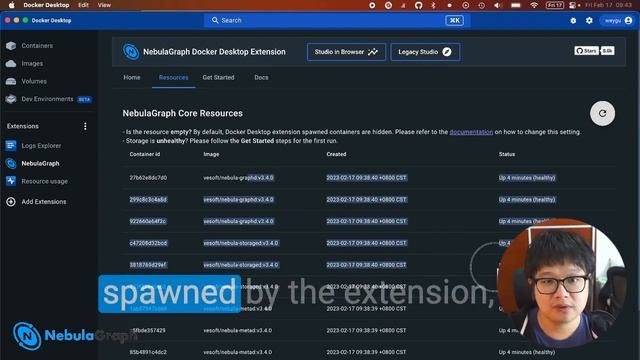Open Wi-Fi status in macOS menu bar
The width and height of the screenshot is (640, 360).
pyautogui.click(x=534, y=5)
